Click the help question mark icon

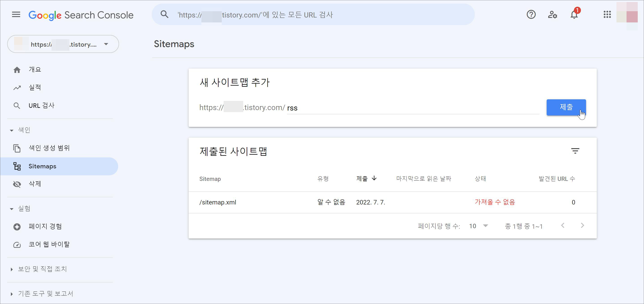[531, 15]
